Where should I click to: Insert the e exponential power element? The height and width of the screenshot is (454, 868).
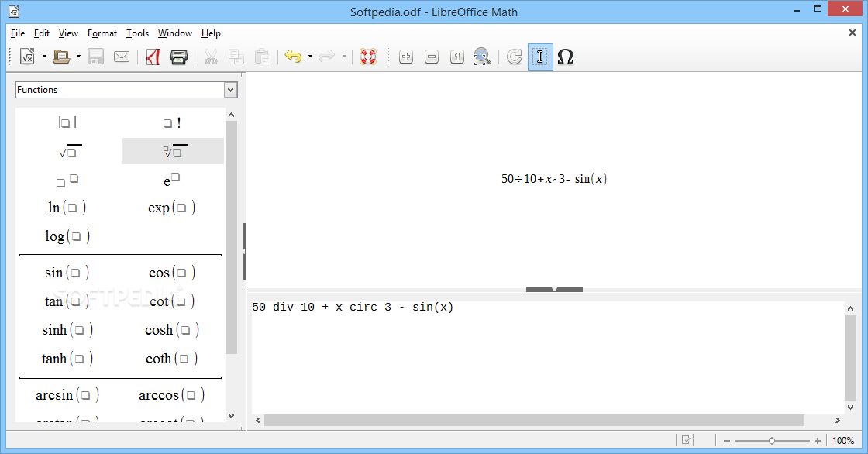[171, 181]
